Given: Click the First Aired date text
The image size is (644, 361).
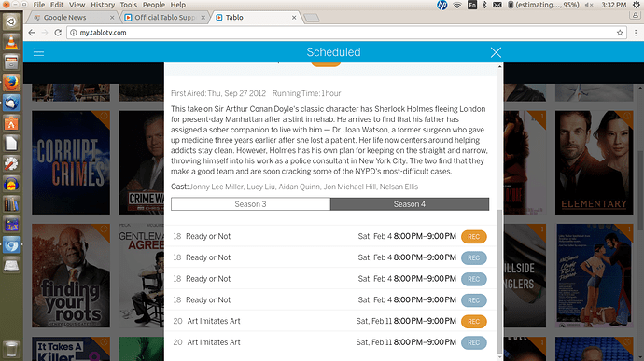Looking at the screenshot, I should (x=218, y=93).
